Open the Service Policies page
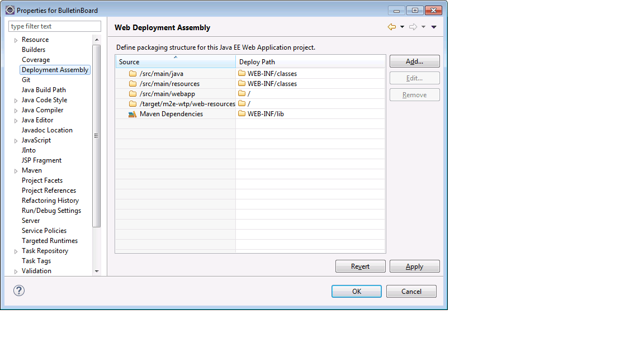The height and width of the screenshot is (362, 644). pyautogui.click(x=44, y=231)
